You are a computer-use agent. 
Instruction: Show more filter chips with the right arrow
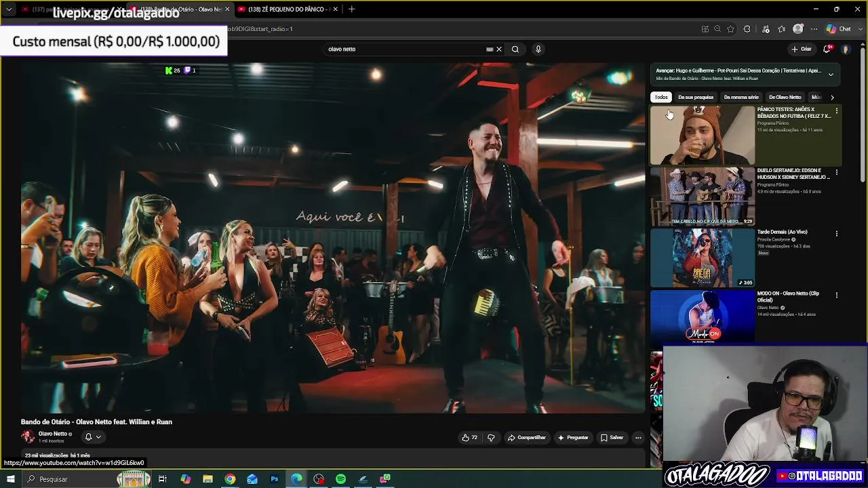pos(832,97)
